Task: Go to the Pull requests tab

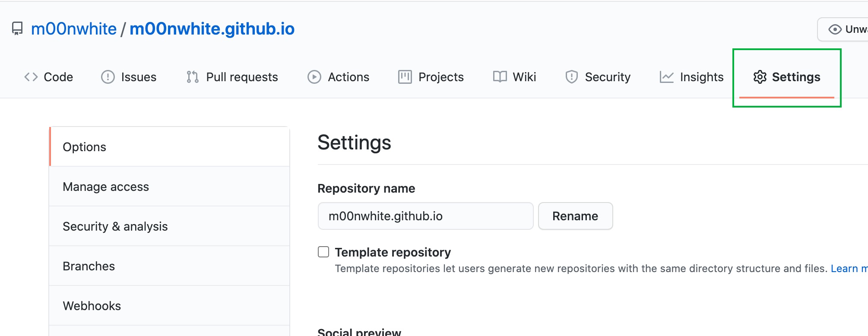Action: click(232, 77)
